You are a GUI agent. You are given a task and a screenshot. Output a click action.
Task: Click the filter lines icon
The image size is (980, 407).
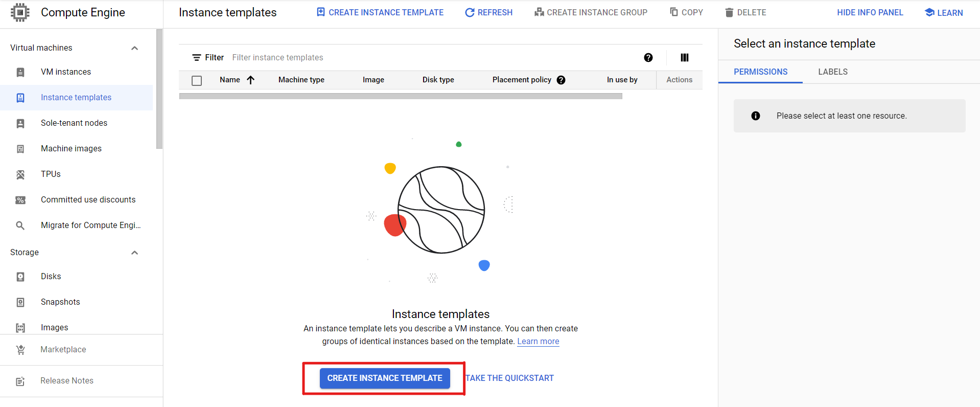[196, 58]
